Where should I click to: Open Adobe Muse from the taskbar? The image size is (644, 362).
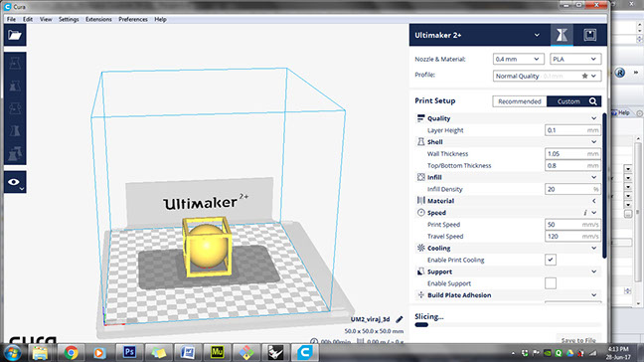218,352
